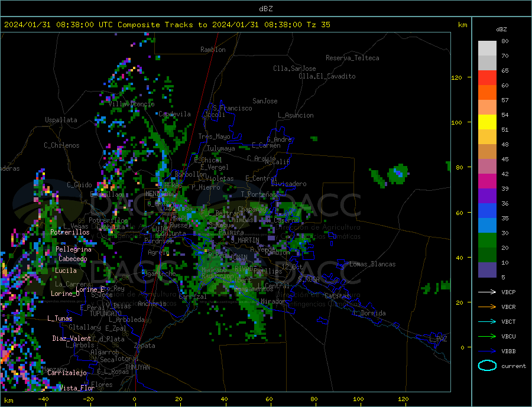The width and height of the screenshot is (532, 407).
Task: Click the Reserva_Telteca place label
Action: click(352, 58)
